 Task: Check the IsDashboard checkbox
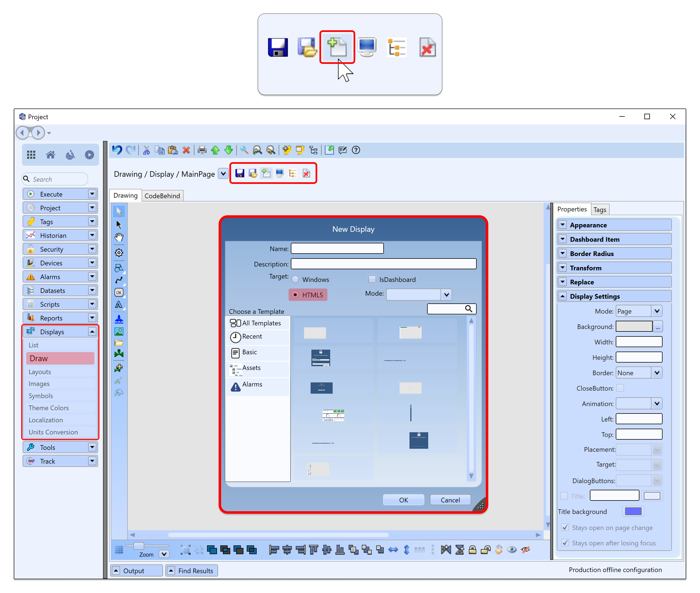[372, 279]
